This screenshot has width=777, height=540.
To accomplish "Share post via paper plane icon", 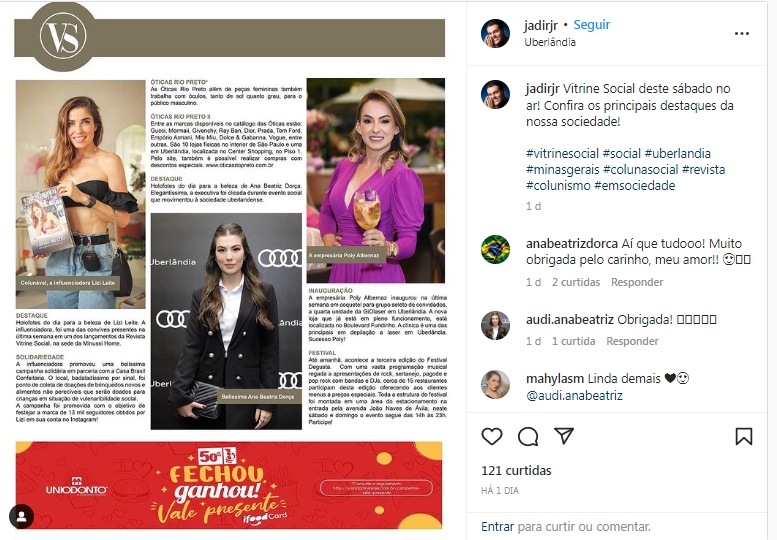I will click(564, 435).
